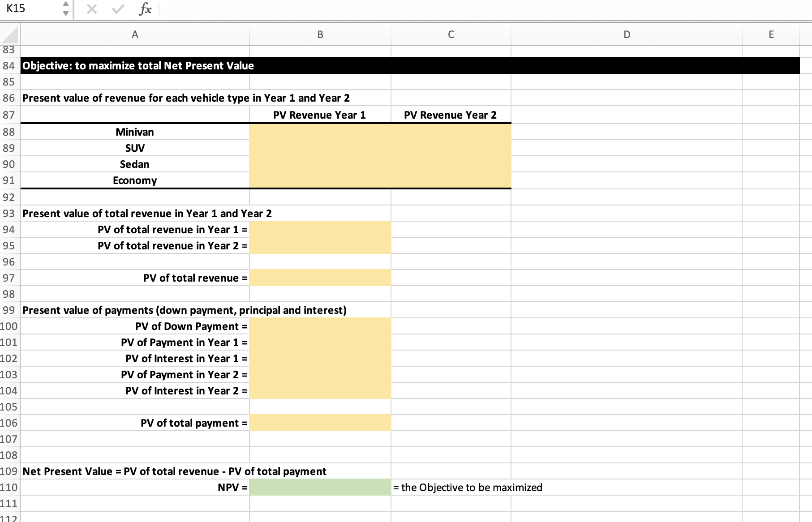This screenshot has width=812, height=522.
Task: Select the green NPV objective cell
Action: click(x=320, y=488)
